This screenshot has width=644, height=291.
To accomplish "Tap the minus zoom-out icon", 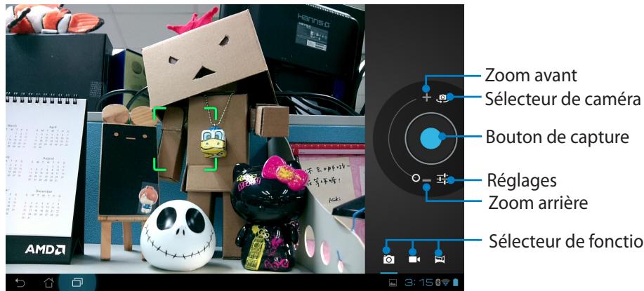I will click(427, 180).
